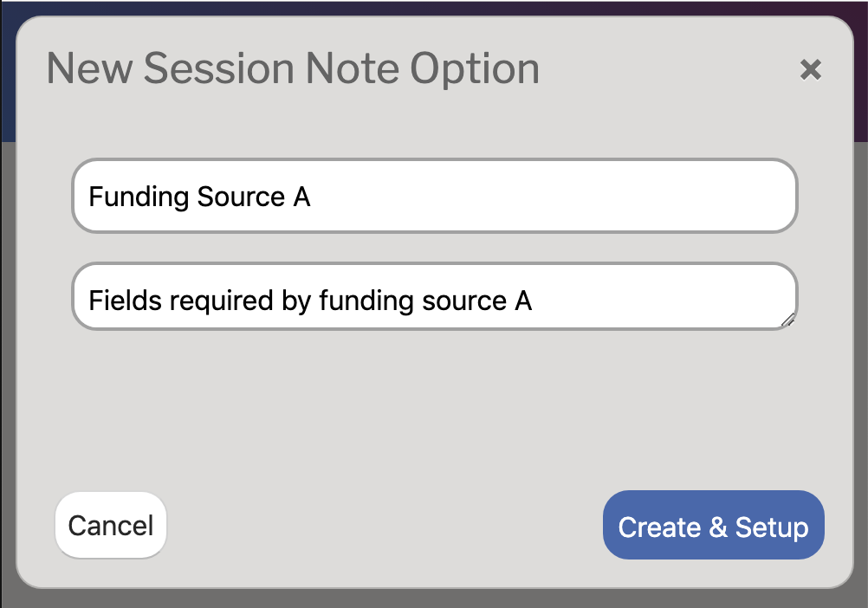The width and height of the screenshot is (868, 608).
Task: Click the textarea resize grip icon
Action: click(x=787, y=320)
